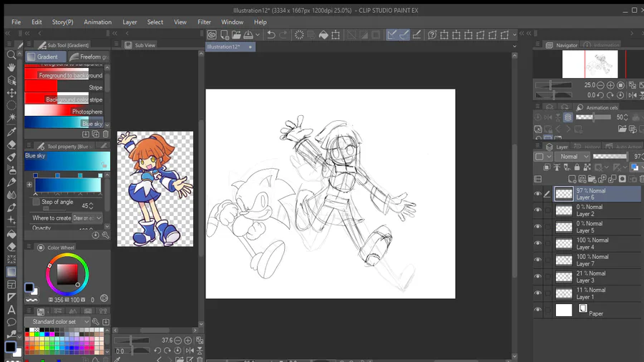This screenshot has height=362, width=644.
Task: Choose the Blue sky gradient preset
Action: click(64, 123)
